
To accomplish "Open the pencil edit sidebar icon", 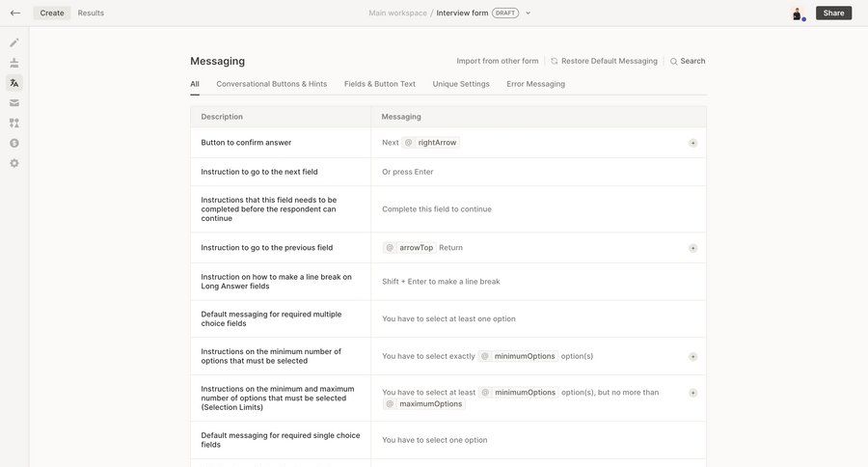I will pyautogui.click(x=14, y=42).
